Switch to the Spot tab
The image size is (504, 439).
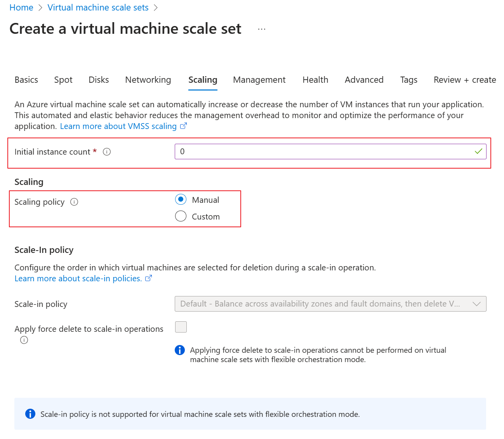pyautogui.click(x=63, y=80)
